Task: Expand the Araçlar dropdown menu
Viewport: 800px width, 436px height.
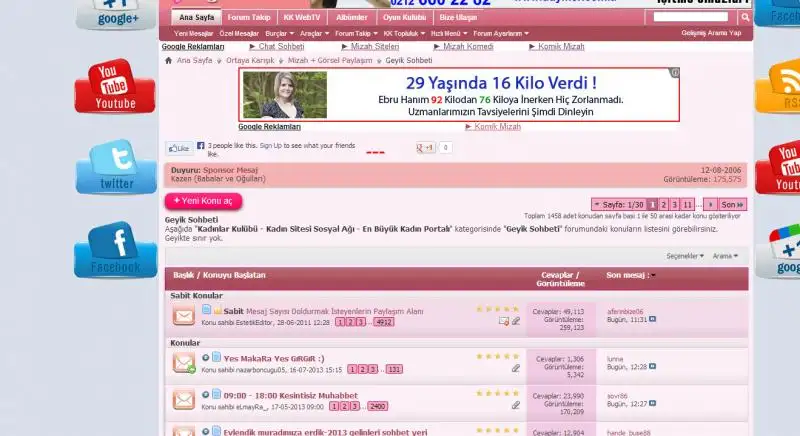Action: pos(314,33)
